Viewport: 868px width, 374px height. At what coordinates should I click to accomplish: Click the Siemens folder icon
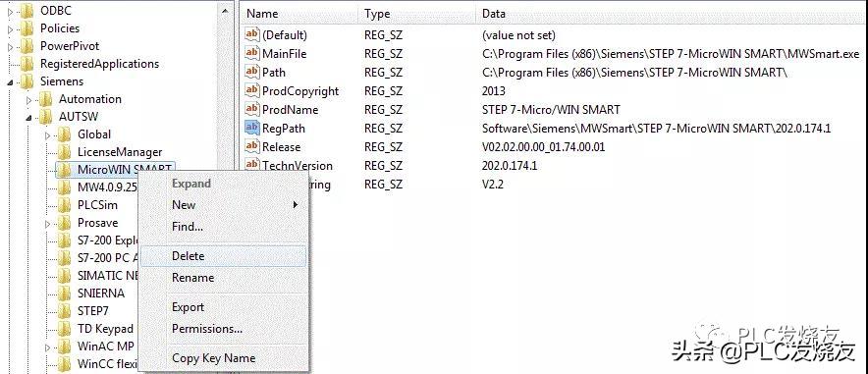tap(27, 81)
